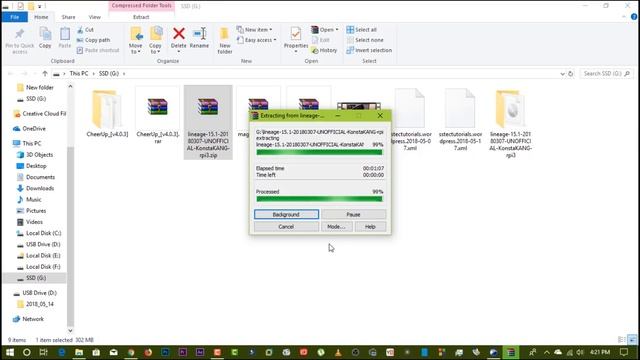Open Pictures in sidebar
The width and height of the screenshot is (640, 360).
click(31, 211)
